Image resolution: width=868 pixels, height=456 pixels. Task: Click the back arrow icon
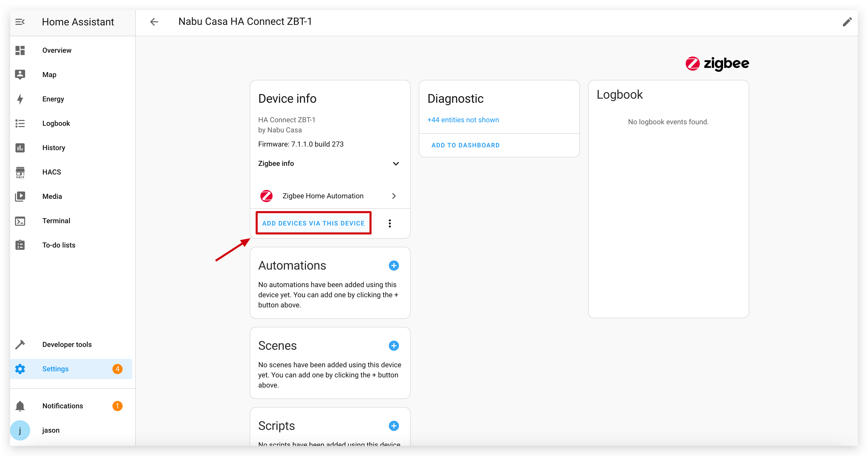[154, 22]
